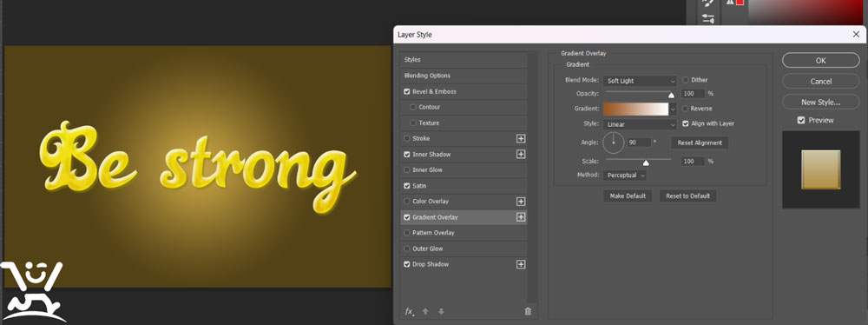The image size is (868, 325).
Task: Select the Satin effect row label
Action: (419, 186)
